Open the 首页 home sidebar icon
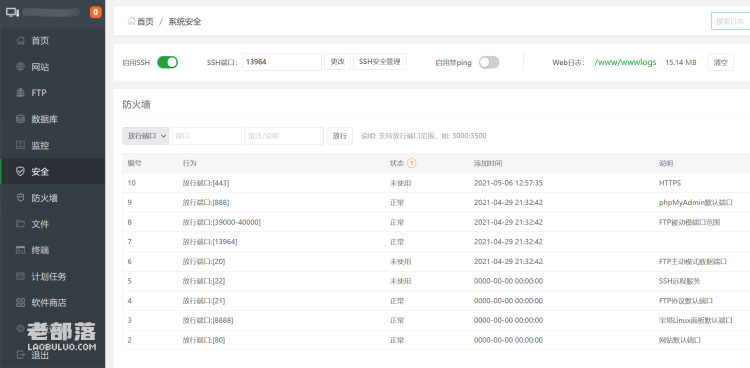The image size is (750, 368). [x=20, y=41]
